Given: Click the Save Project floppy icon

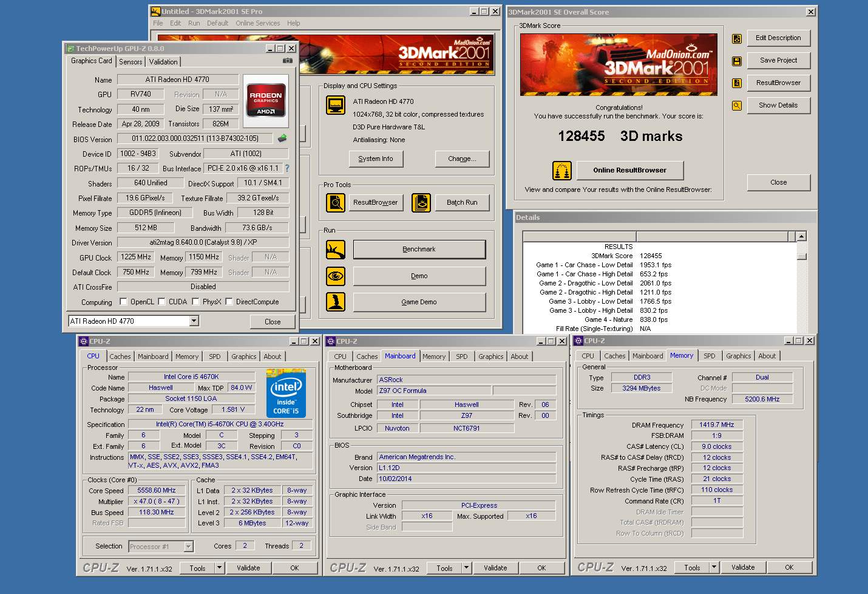Looking at the screenshot, I should pyautogui.click(x=737, y=61).
